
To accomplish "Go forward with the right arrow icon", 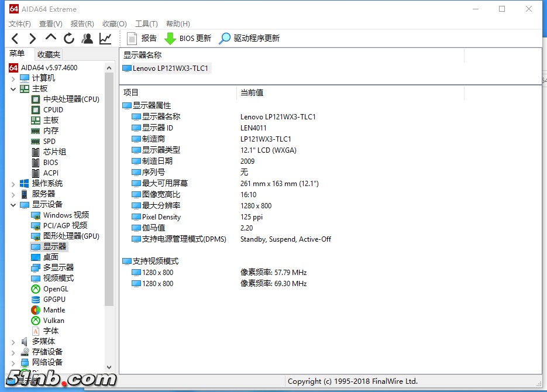I will (x=32, y=39).
